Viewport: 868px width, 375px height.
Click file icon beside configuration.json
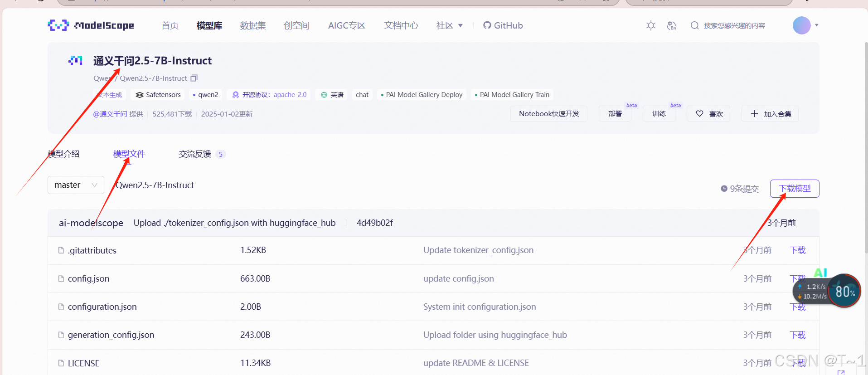point(61,307)
